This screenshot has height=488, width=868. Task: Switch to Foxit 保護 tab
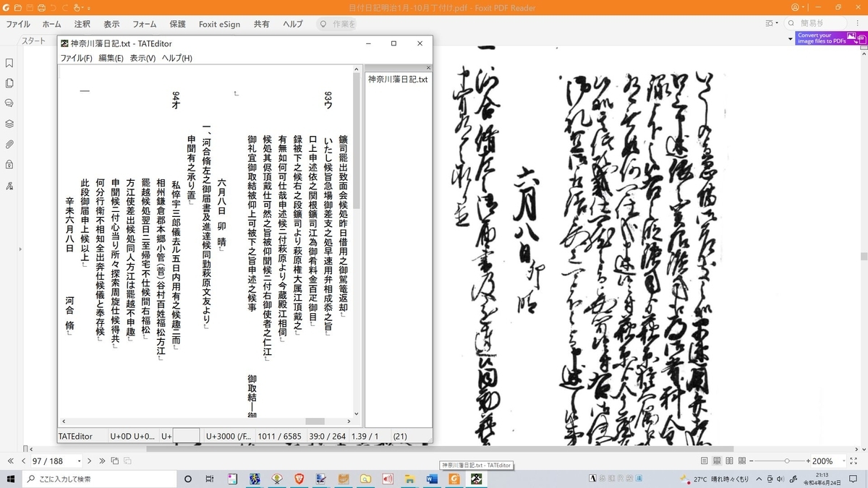[x=178, y=24]
